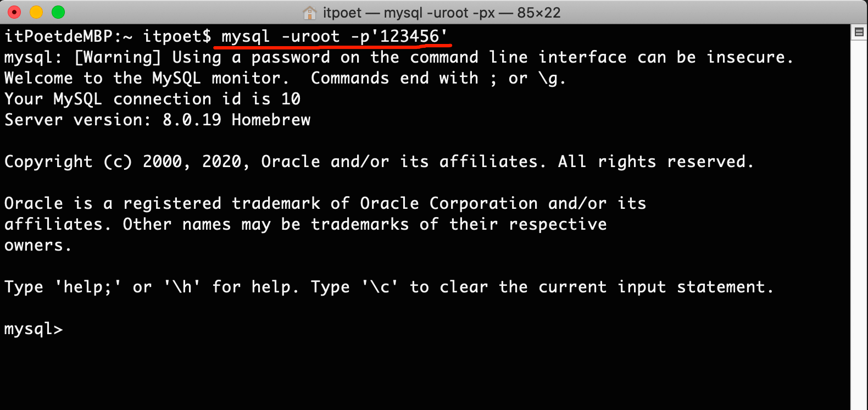This screenshot has width=868, height=410.
Task: Minimize the terminal using the yellow button
Action: click(36, 12)
